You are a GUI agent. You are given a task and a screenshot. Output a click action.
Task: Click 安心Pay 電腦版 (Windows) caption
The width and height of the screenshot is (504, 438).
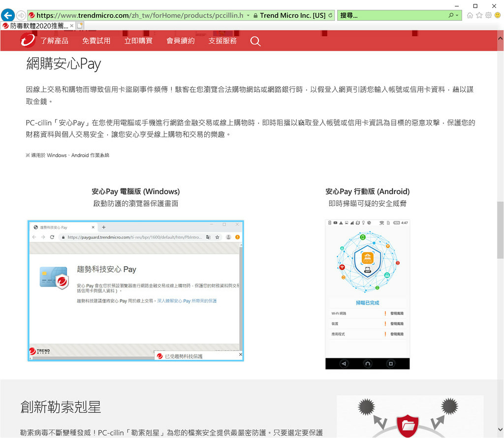pyautogui.click(x=136, y=191)
